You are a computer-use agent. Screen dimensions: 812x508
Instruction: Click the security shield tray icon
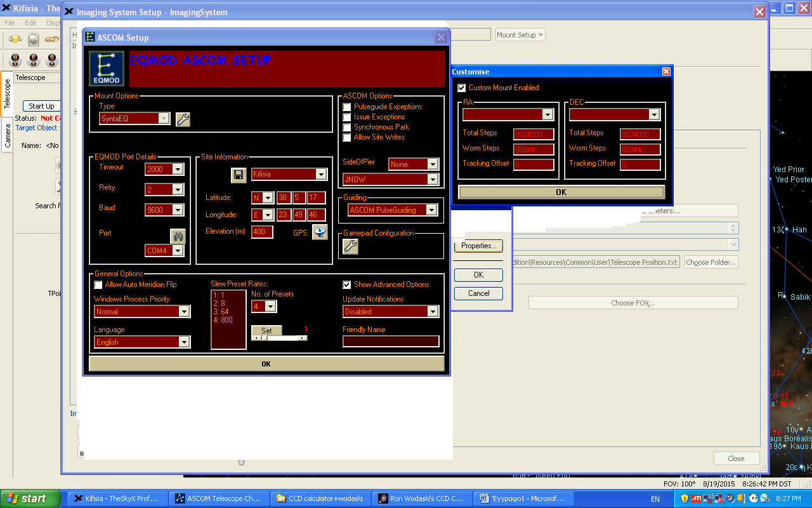tap(684, 499)
